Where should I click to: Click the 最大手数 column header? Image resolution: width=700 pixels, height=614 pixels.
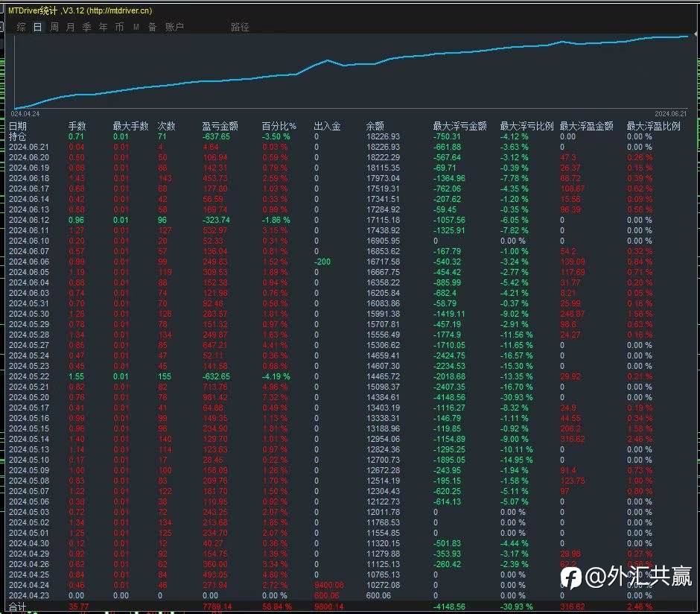pyautogui.click(x=130, y=127)
